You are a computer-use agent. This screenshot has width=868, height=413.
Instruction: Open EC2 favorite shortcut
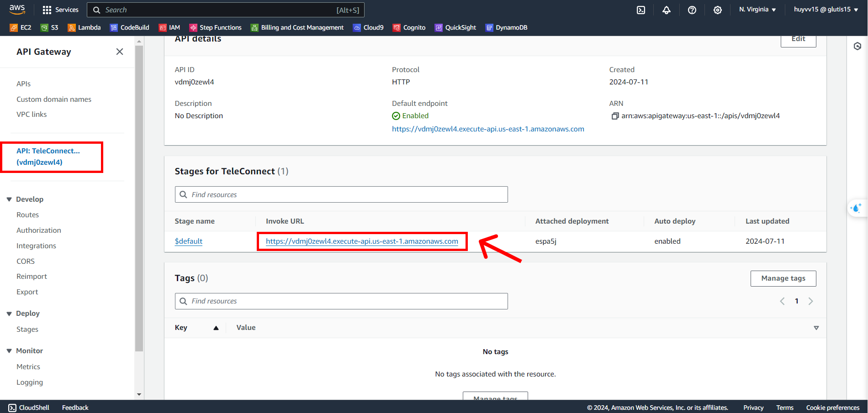tap(21, 27)
